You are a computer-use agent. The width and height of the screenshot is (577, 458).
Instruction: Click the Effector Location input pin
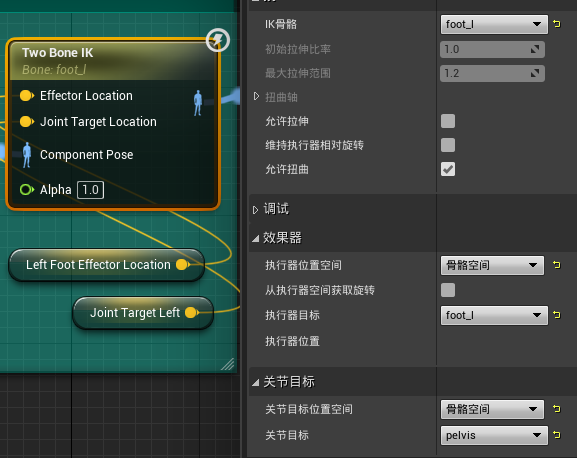coord(26,96)
